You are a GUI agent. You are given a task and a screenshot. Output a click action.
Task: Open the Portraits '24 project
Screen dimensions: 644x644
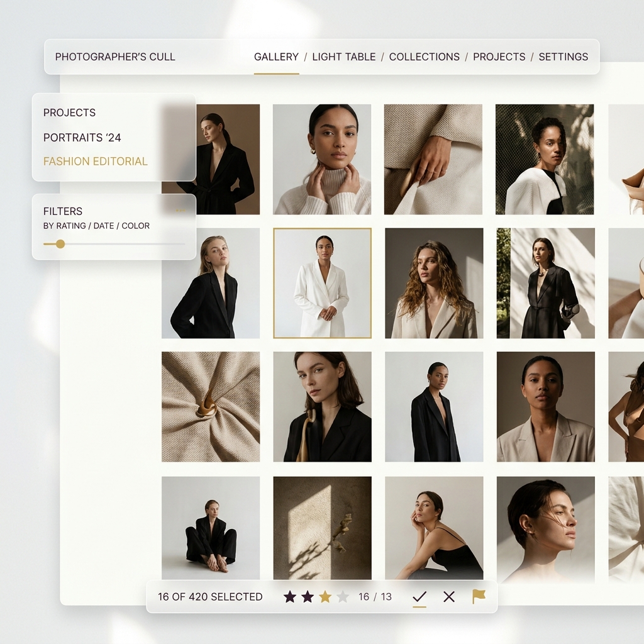tap(82, 137)
